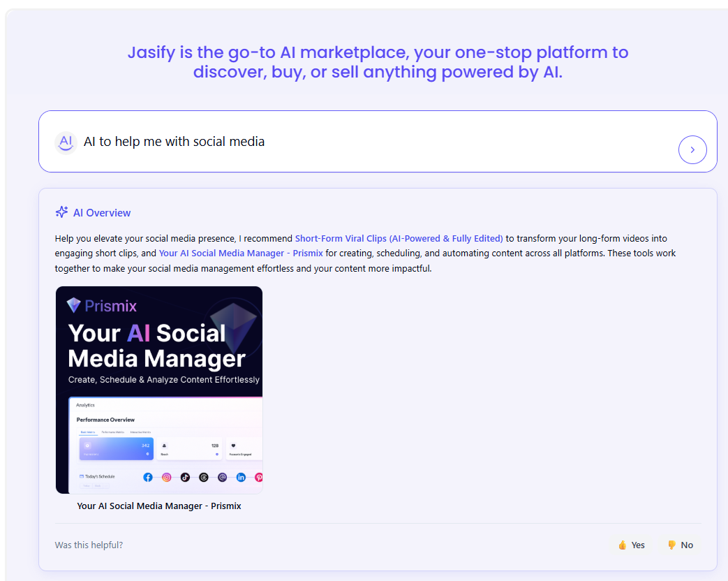This screenshot has width=728, height=581.
Task: Click the AI logo avatar in the search bar
Action: pyautogui.click(x=65, y=141)
